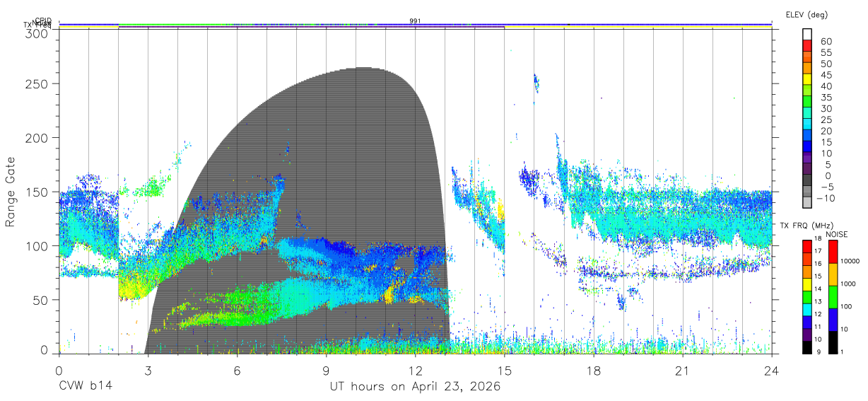This screenshot has height=401, width=868.
Task: Click the 250 tick label on Range Gate axis
Action: point(38,83)
